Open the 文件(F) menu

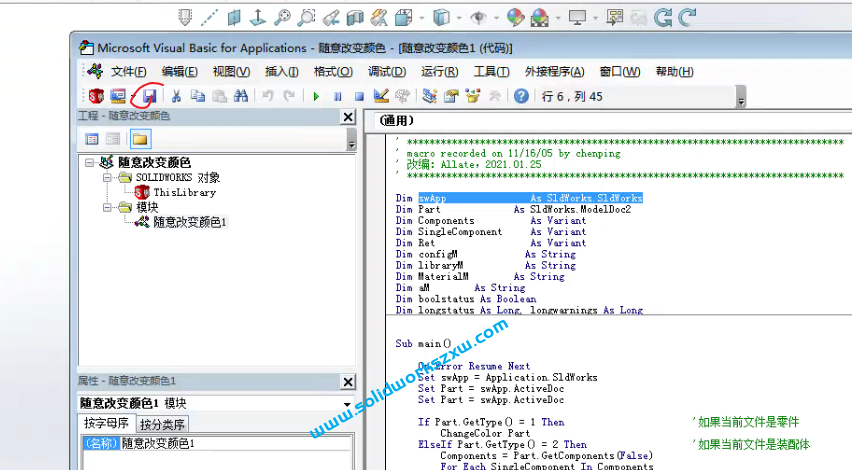128,72
